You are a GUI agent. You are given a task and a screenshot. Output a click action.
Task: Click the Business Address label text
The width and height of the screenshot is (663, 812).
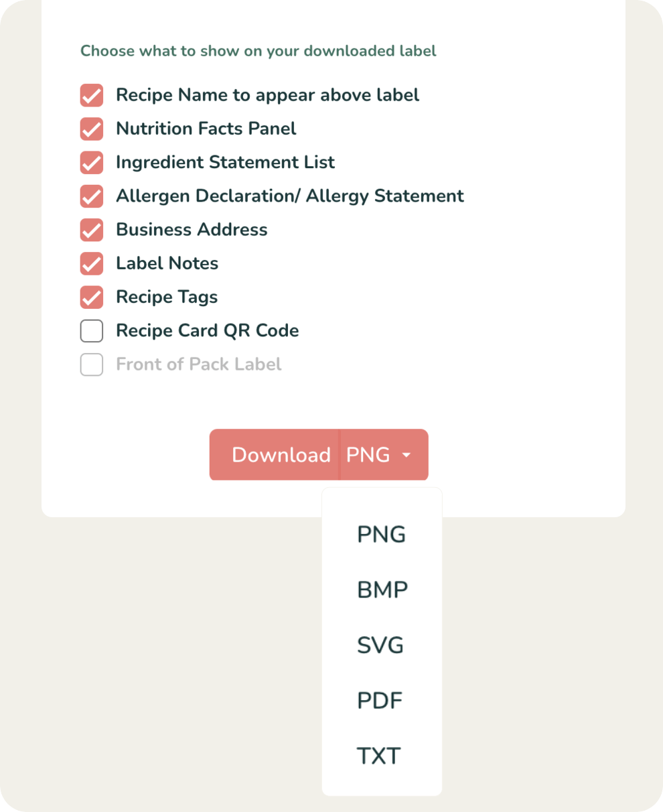tap(192, 230)
